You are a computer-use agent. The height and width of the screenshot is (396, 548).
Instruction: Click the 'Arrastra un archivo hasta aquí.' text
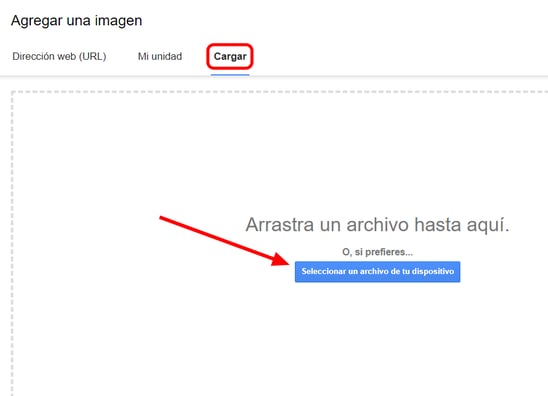[x=377, y=225]
